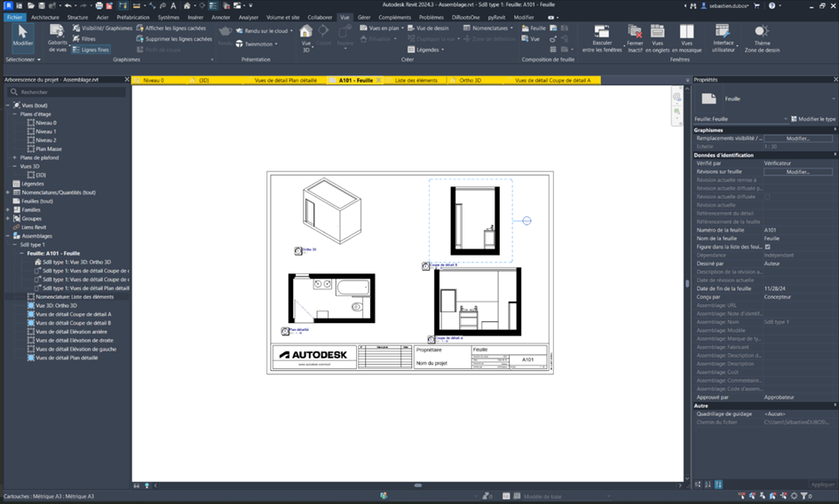Open Visibilité/Graphismes tool
This screenshot has width=839, height=504.
(x=101, y=28)
